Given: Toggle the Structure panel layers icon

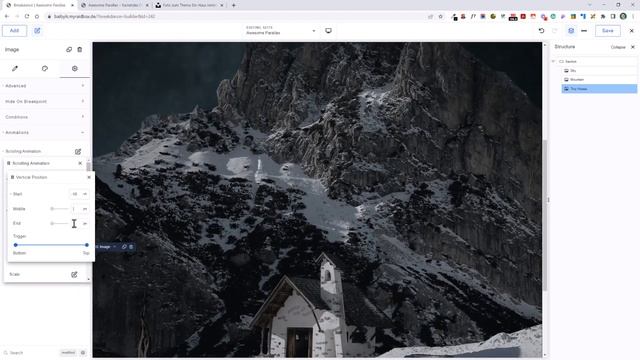Looking at the screenshot, I should 571,31.
